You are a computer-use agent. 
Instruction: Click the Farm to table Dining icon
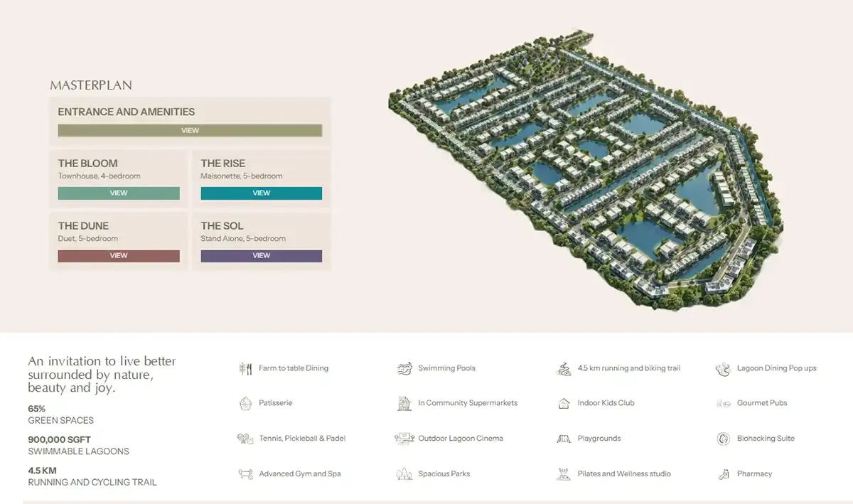[245, 368]
